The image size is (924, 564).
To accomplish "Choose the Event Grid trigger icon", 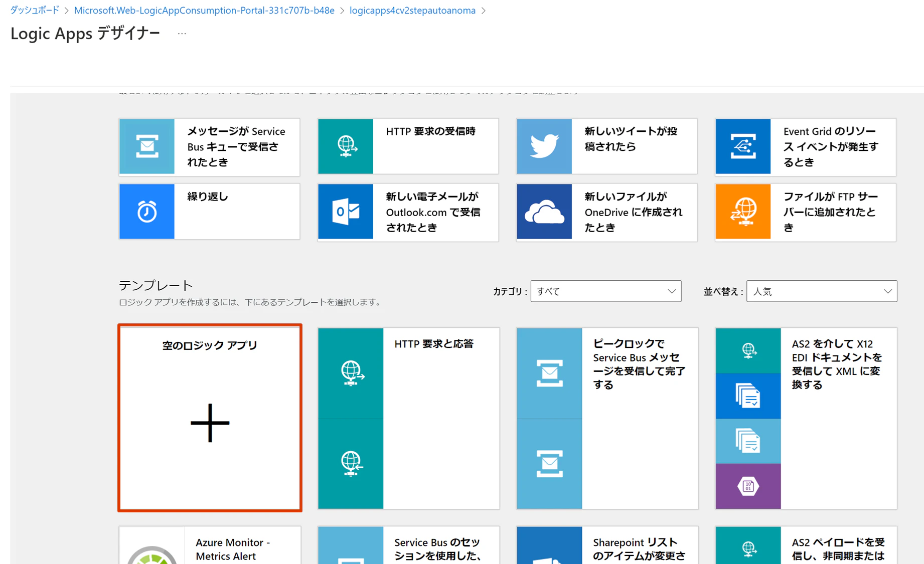I will coord(743,146).
